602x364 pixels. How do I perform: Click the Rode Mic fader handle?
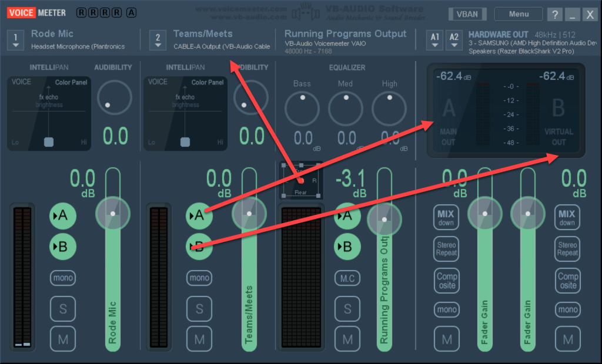point(113,214)
